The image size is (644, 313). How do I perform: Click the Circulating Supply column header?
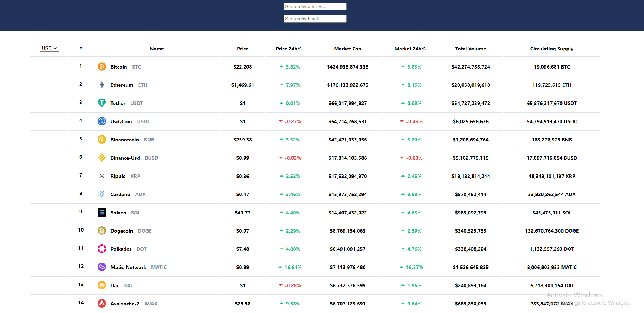coord(552,49)
